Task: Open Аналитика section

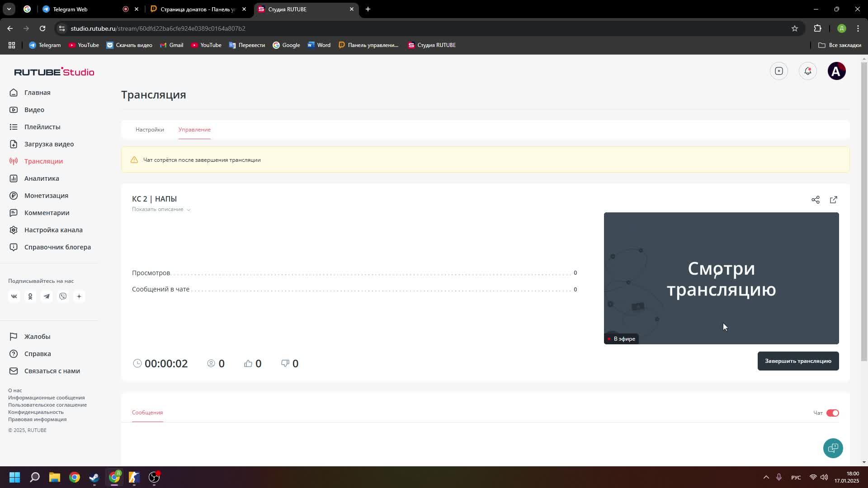Action: click(x=35, y=178)
